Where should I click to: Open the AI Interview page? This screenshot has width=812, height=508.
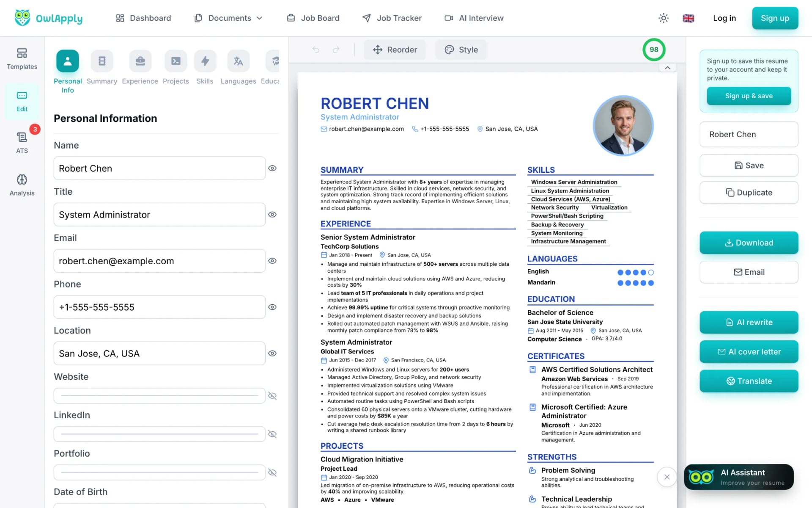click(474, 18)
